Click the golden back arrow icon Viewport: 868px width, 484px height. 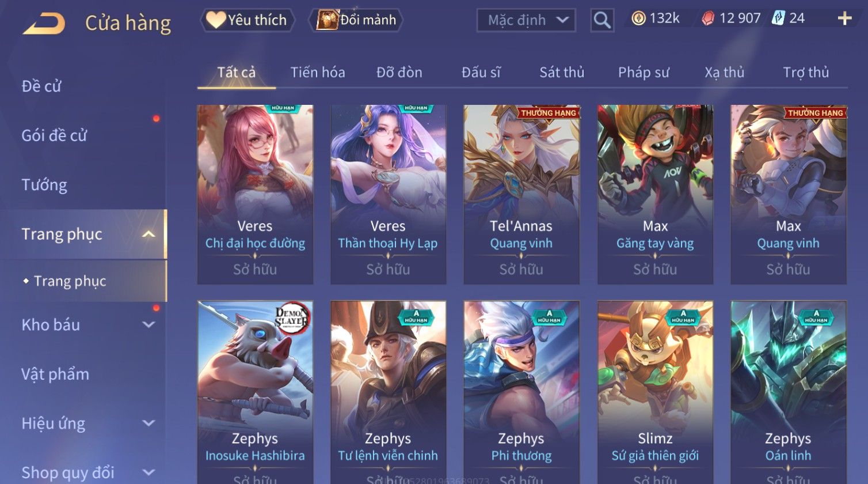click(44, 24)
